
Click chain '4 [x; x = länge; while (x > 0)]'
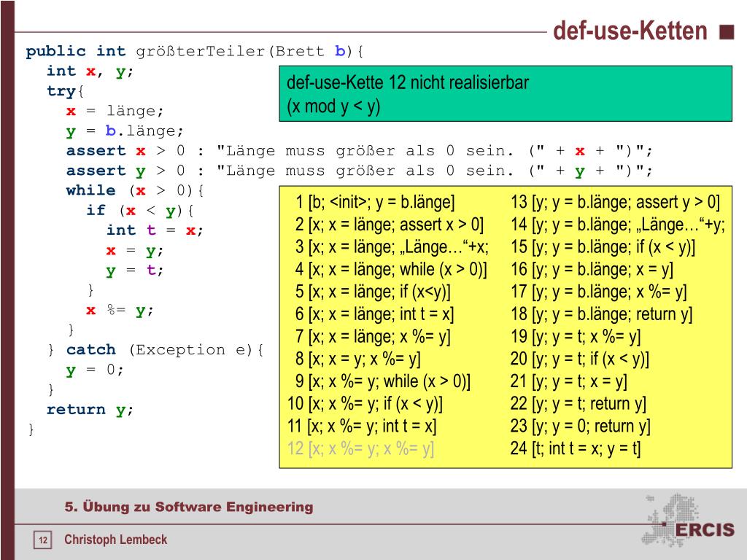[x=391, y=270]
